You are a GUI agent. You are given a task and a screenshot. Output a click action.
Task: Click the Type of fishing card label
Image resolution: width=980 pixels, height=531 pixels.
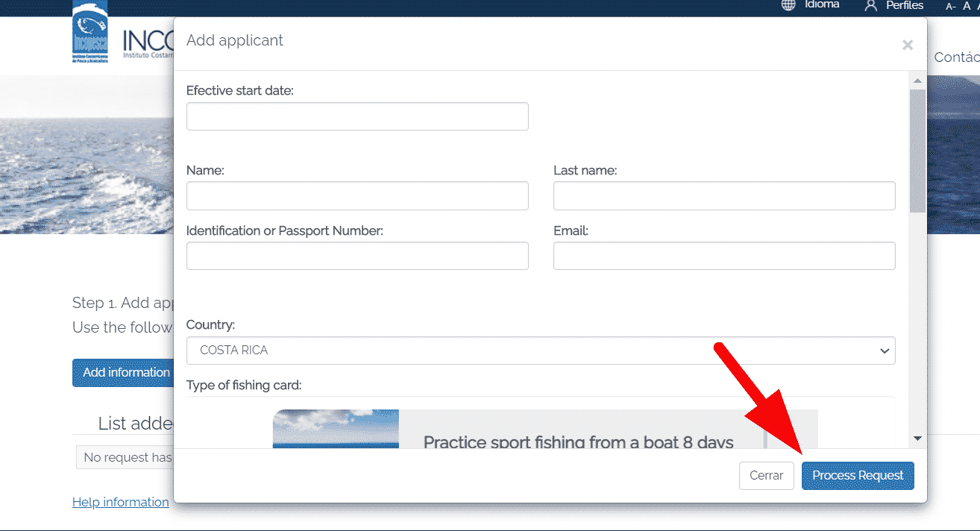[x=244, y=386]
